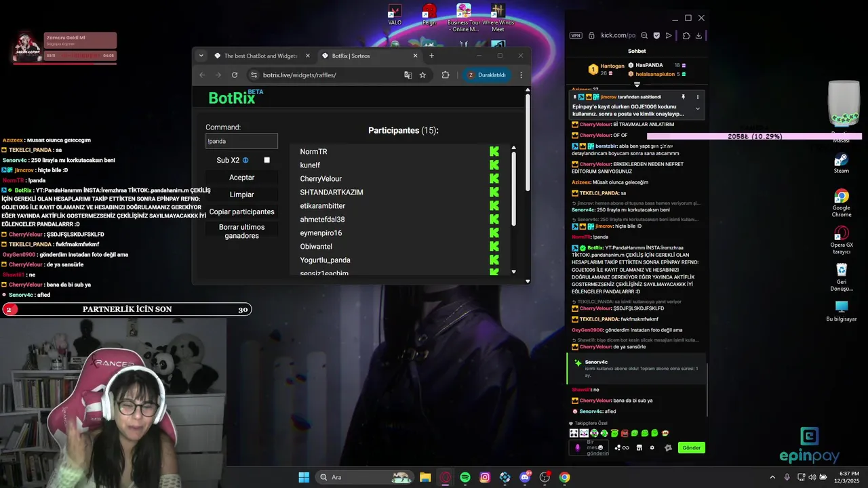The image size is (868, 488).
Task: Select participant eymenpiro16 name
Action: pos(321,233)
